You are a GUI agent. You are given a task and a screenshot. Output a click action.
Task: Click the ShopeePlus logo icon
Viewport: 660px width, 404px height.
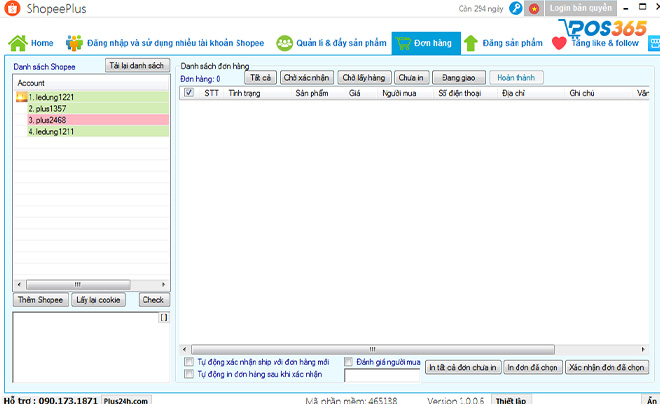12,8
